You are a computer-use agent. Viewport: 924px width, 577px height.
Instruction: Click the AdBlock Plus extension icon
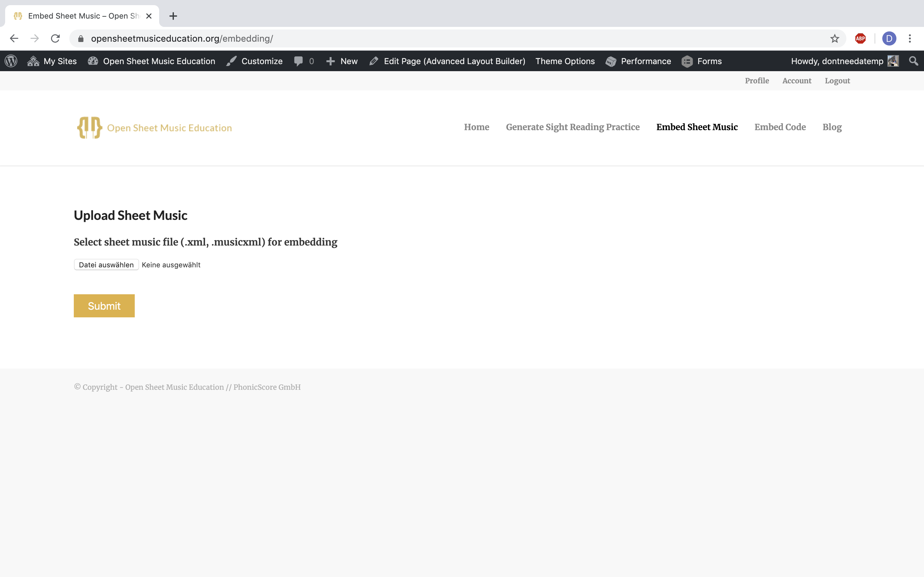pos(860,38)
